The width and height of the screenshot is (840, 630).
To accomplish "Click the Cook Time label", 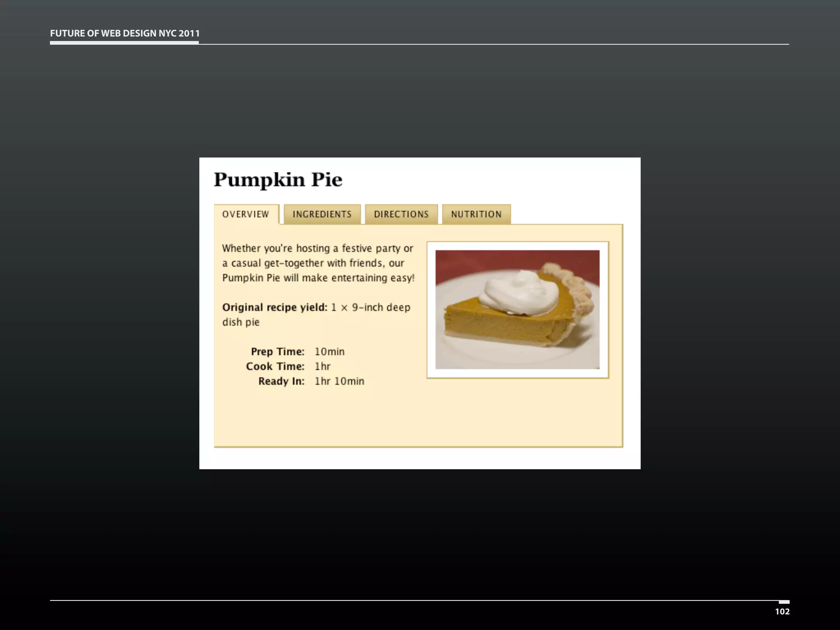I will pos(275,366).
